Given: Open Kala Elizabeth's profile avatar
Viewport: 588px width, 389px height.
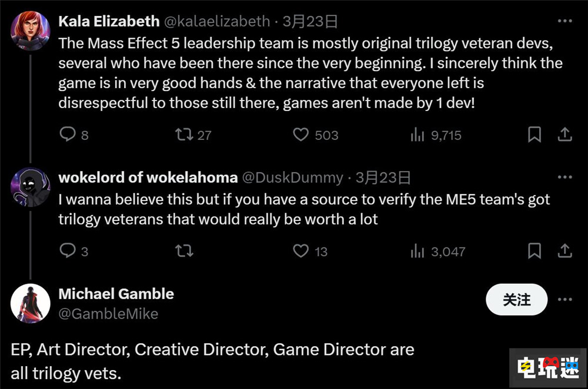Looking at the screenshot, I should [31, 30].
